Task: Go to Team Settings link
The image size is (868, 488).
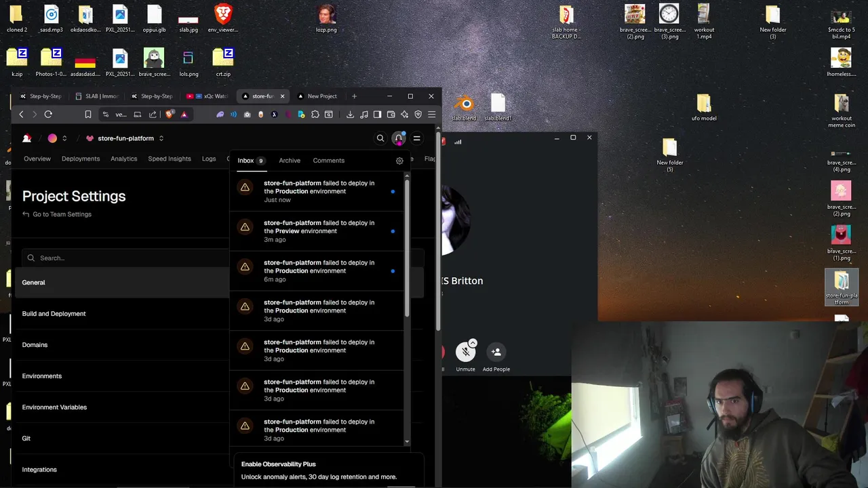Action: tap(57, 214)
